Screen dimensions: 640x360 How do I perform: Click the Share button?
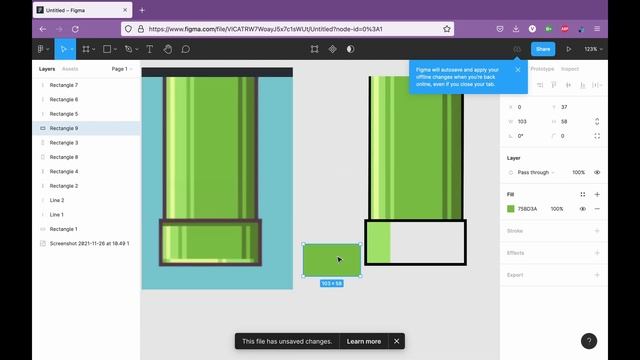[543, 49]
